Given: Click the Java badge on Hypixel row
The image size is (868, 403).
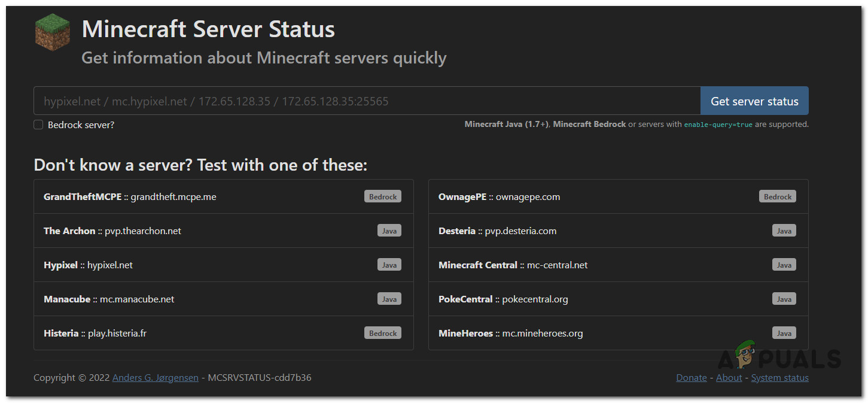Looking at the screenshot, I should [389, 265].
